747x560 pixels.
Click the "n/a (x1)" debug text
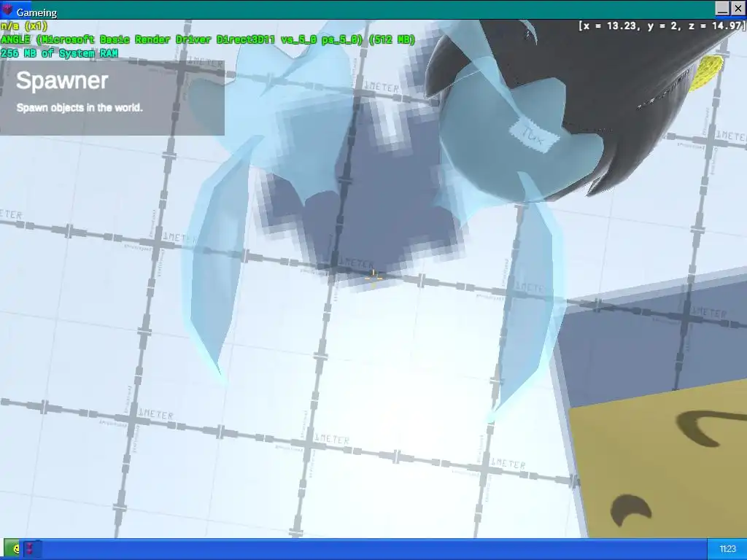pyautogui.click(x=24, y=26)
